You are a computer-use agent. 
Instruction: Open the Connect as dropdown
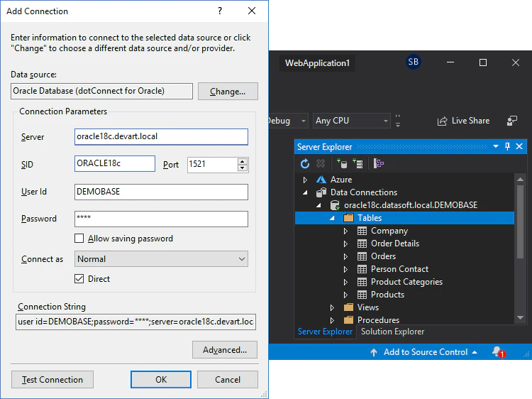pyautogui.click(x=161, y=258)
